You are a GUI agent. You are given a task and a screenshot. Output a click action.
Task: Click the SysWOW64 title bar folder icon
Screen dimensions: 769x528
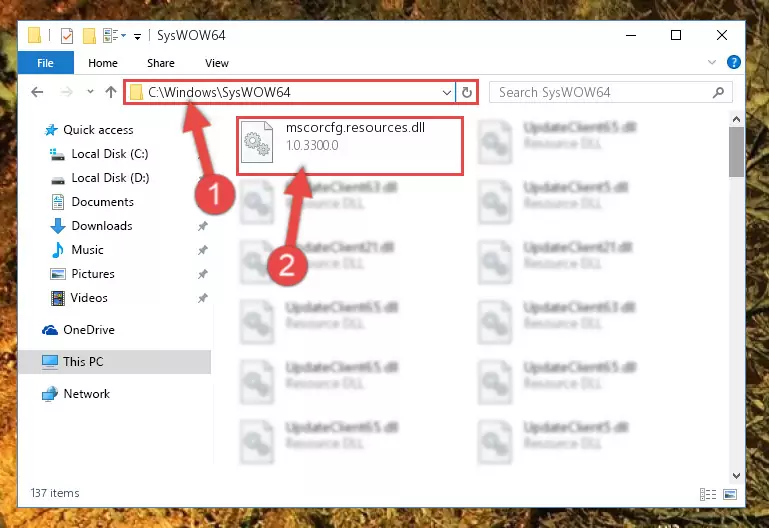[34, 35]
